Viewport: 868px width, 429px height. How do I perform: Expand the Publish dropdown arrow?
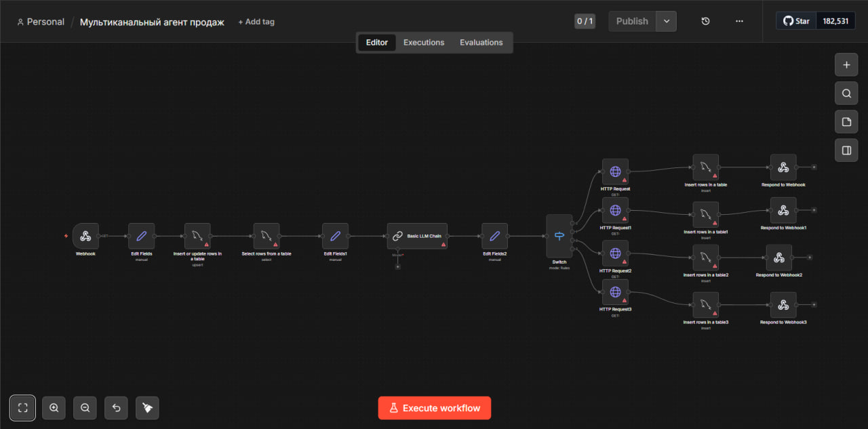tap(666, 21)
